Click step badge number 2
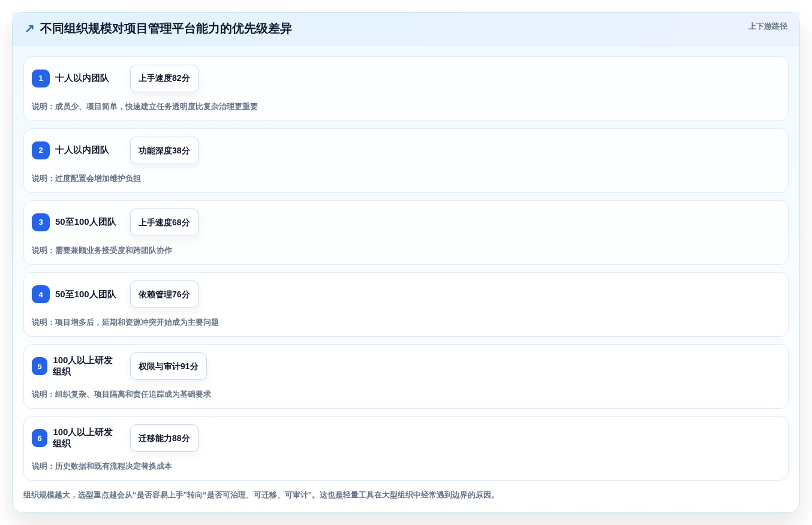The height and width of the screenshot is (525, 812). point(41,150)
